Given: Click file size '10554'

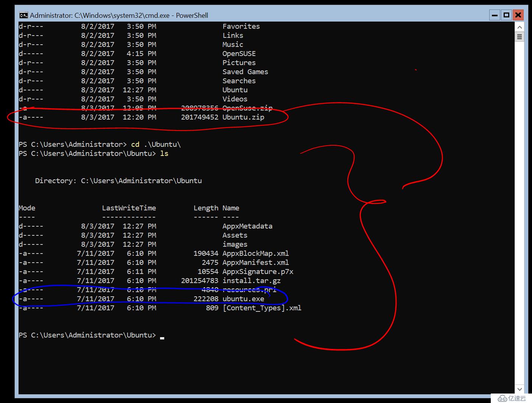Looking at the screenshot, I should [x=208, y=272].
